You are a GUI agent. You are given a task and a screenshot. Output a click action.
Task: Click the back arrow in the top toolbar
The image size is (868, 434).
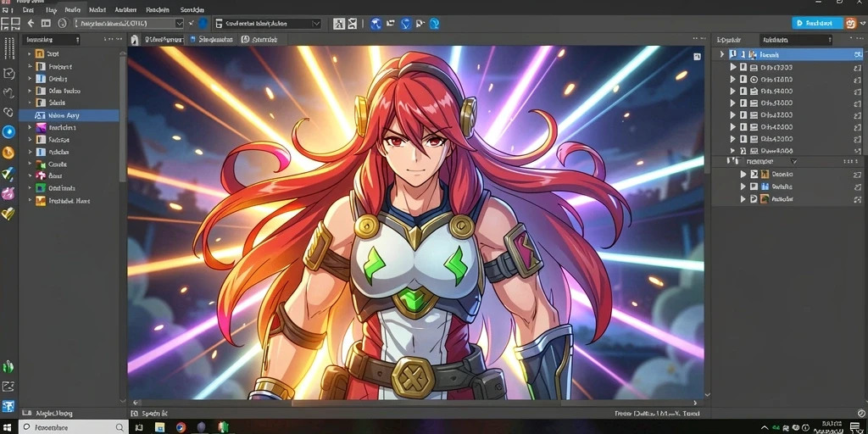click(31, 23)
